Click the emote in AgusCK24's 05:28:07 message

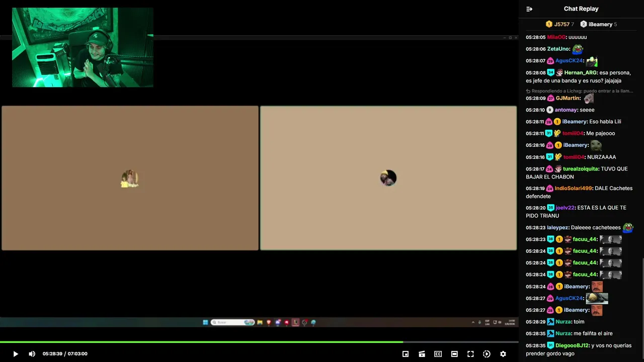coord(592,61)
